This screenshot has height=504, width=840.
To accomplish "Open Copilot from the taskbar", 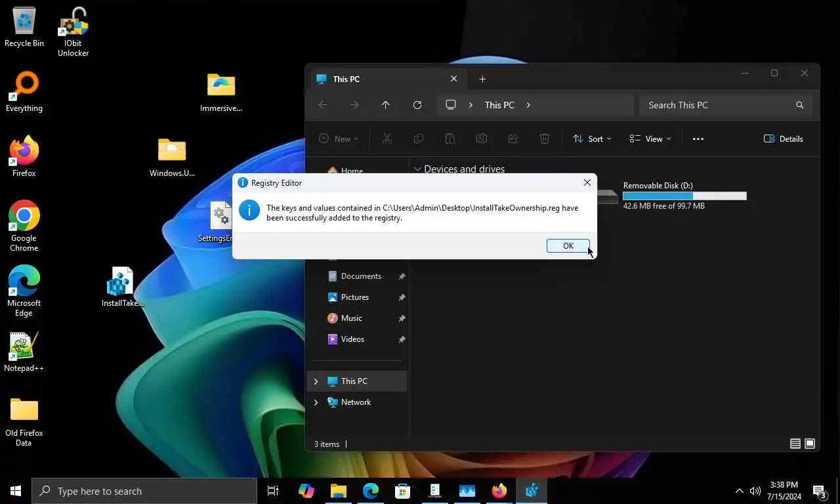I will click(x=306, y=491).
